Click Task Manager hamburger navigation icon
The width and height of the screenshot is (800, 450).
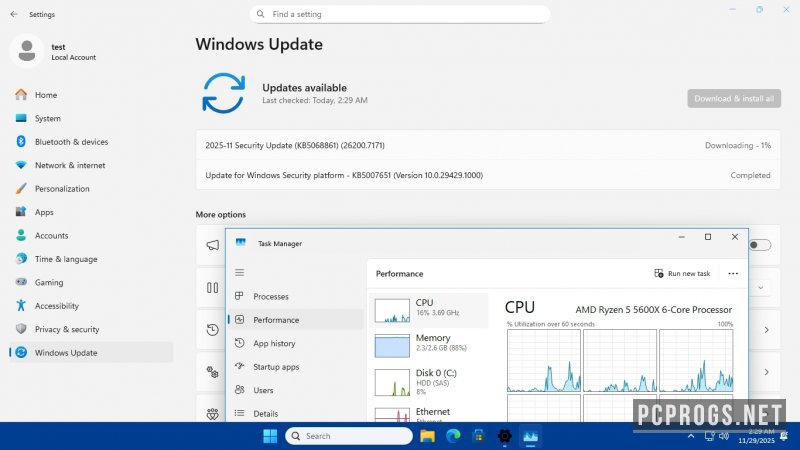[x=239, y=272]
